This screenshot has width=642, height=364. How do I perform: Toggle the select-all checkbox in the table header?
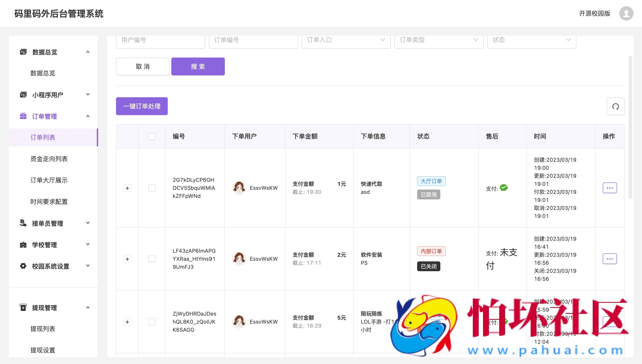click(152, 136)
